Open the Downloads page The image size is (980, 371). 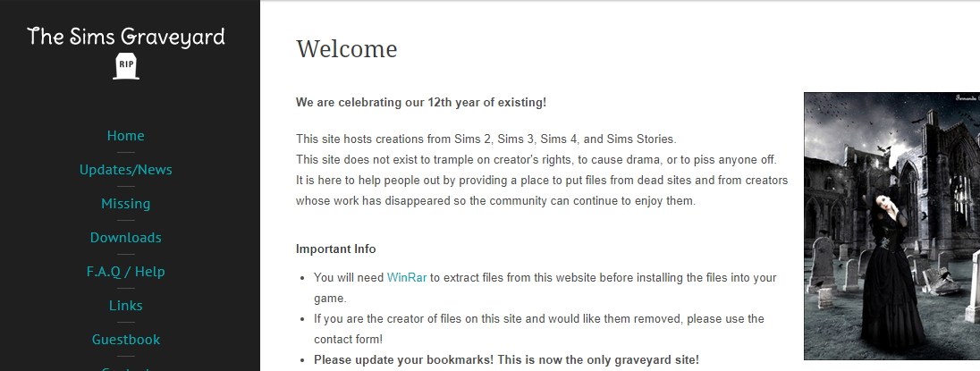pos(125,238)
